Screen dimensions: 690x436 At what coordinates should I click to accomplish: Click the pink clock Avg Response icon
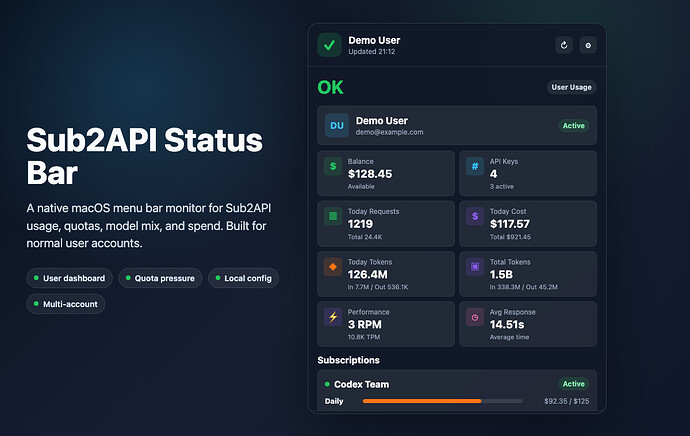pyautogui.click(x=475, y=317)
